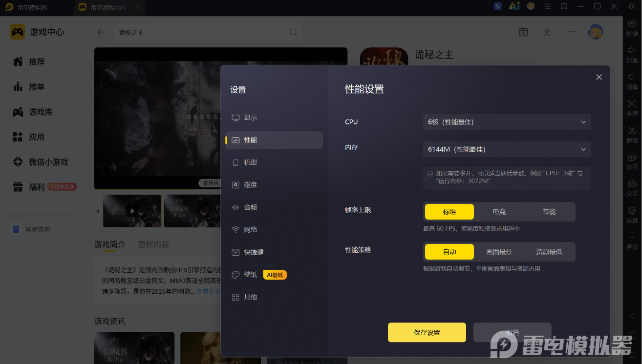Click the 查看更多 link in game description
642x364 pixels.
pos(208,291)
